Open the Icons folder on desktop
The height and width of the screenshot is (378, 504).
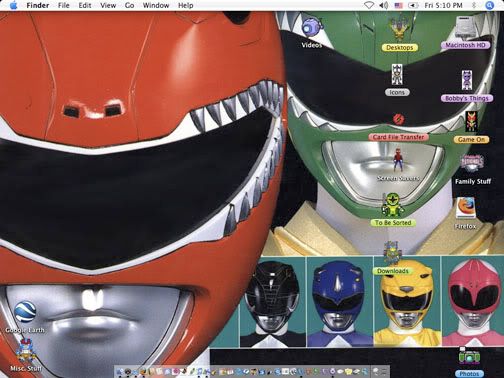397,75
